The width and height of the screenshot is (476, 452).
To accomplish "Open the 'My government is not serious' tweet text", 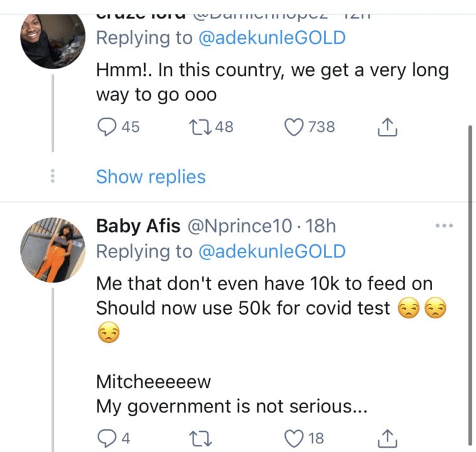I will point(231,406).
